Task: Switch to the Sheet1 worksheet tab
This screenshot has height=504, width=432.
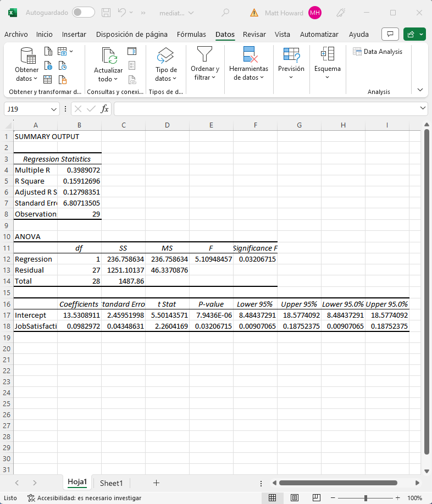Action: [111, 483]
